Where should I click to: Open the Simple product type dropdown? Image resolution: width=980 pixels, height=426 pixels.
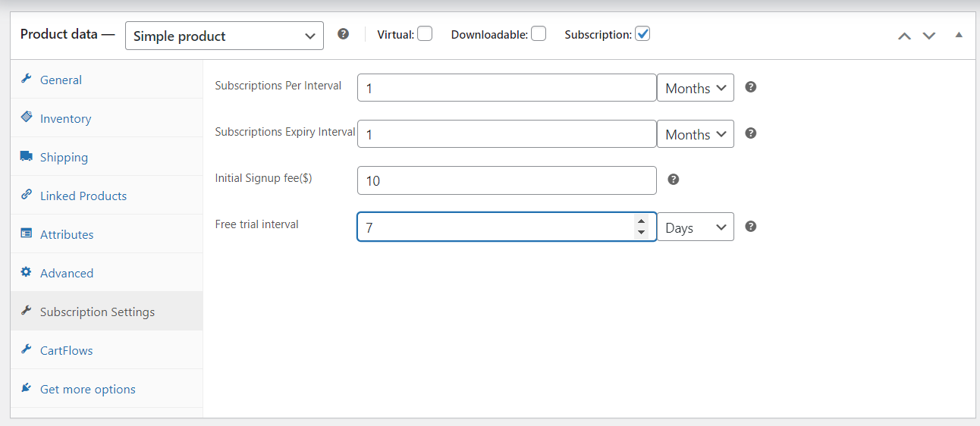(225, 36)
